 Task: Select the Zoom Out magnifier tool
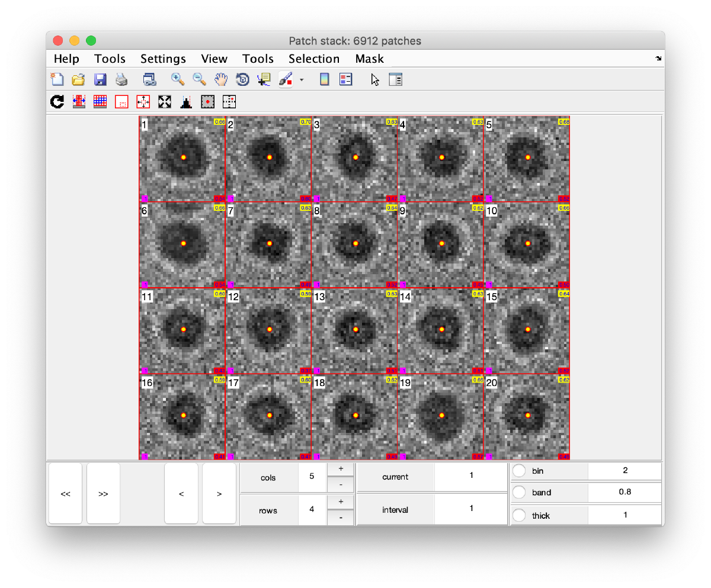(199, 79)
